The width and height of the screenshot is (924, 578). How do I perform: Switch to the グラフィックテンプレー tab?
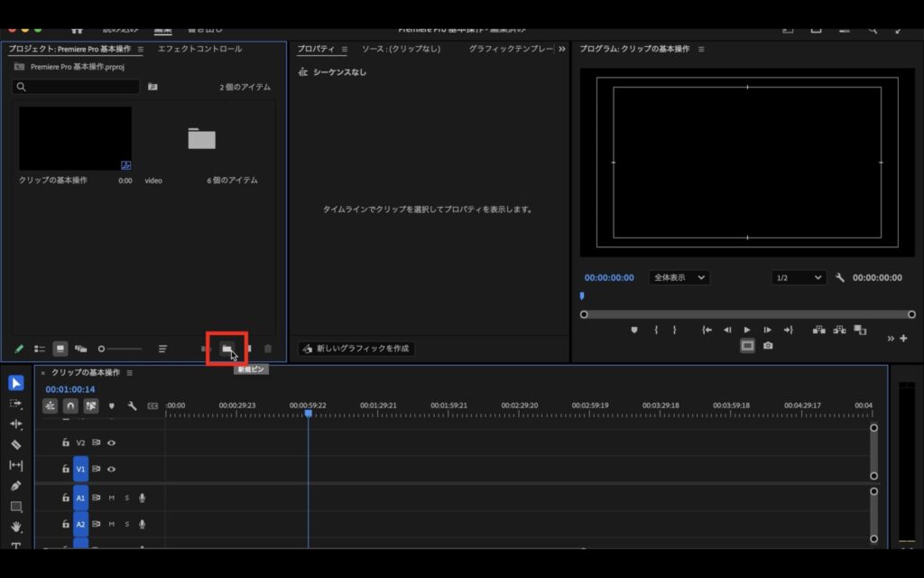point(511,49)
